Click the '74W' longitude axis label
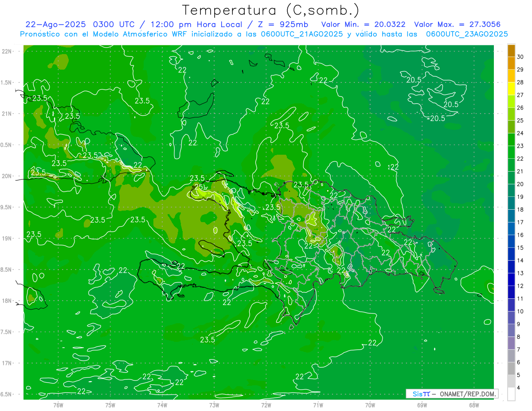Screen dimensions: 532x411 pyautogui.click(x=162, y=405)
